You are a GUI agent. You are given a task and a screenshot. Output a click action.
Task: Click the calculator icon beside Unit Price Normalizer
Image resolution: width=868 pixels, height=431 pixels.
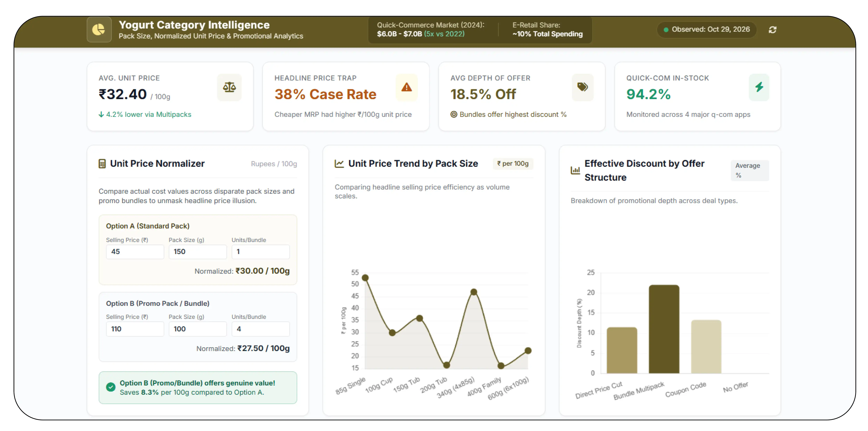(102, 163)
